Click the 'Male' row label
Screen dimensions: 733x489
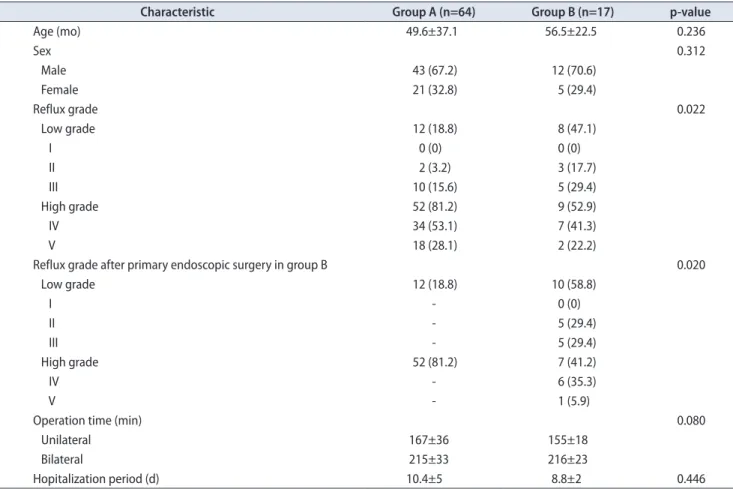53,71
